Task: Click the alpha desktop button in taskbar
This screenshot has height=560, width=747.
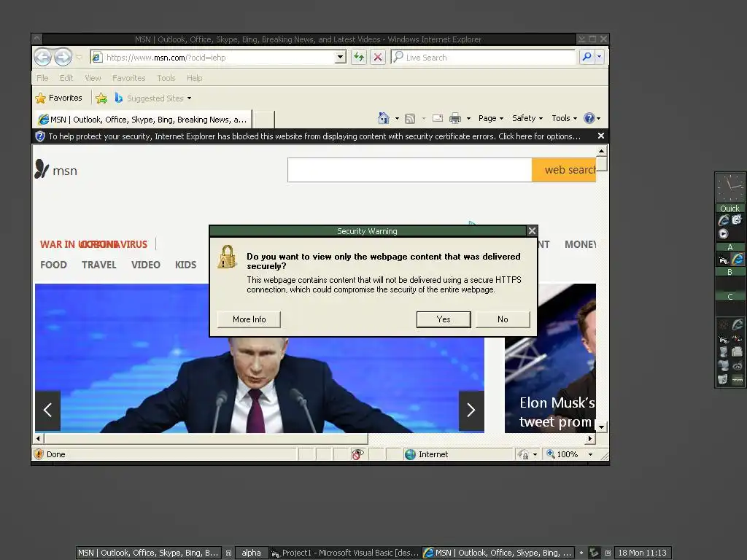Action: [x=251, y=553]
